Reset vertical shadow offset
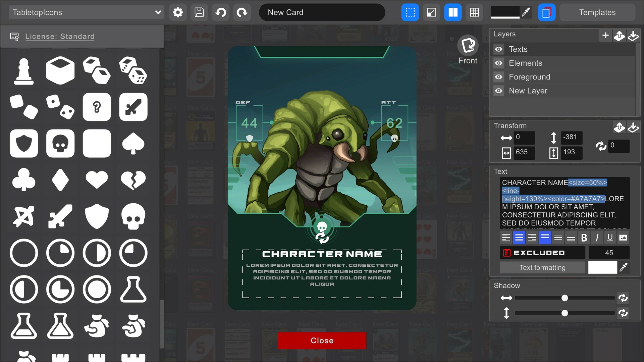 [x=623, y=313]
